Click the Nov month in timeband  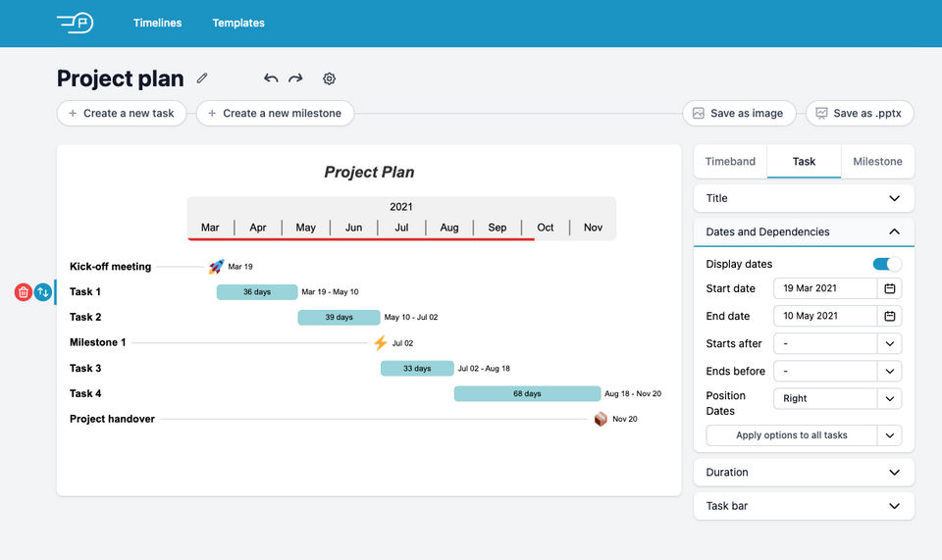[x=593, y=228]
